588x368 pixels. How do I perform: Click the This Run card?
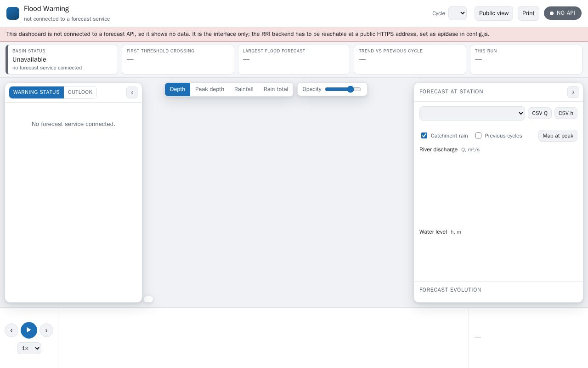coord(526,59)
